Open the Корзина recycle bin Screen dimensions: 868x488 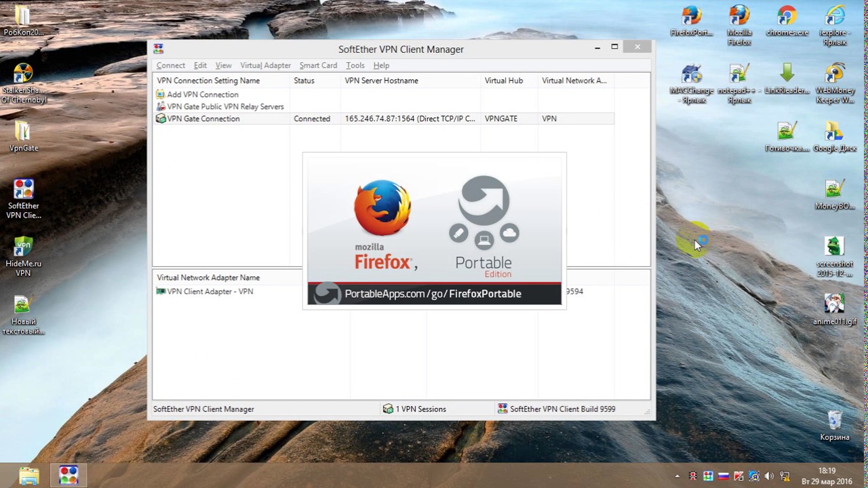point(834,426)
